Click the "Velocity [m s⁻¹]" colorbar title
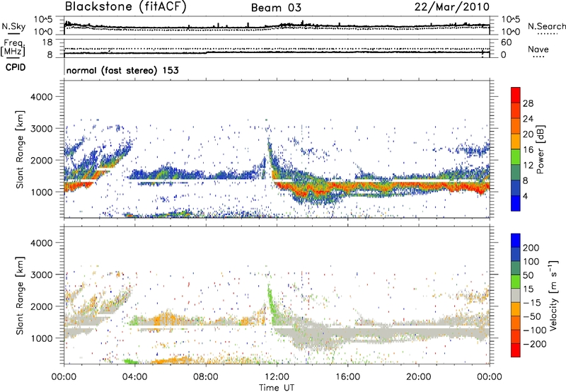Screen dimensions: 566x392 tap(553, 295)
